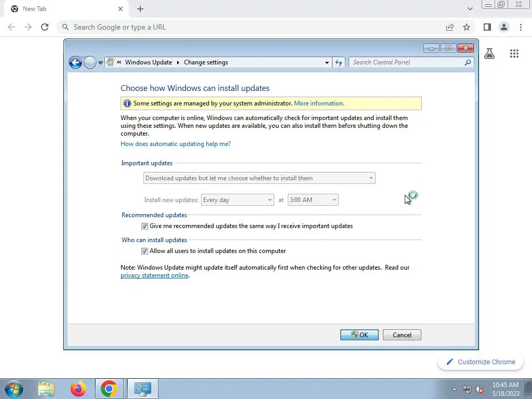Open How does automatic updating help me
Viewport: 532px width, 399px height.
click(176, 144)
